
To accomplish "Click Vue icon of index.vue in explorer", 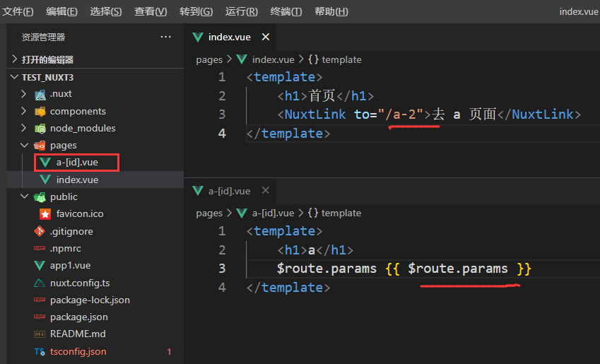I will click(45, 180).
